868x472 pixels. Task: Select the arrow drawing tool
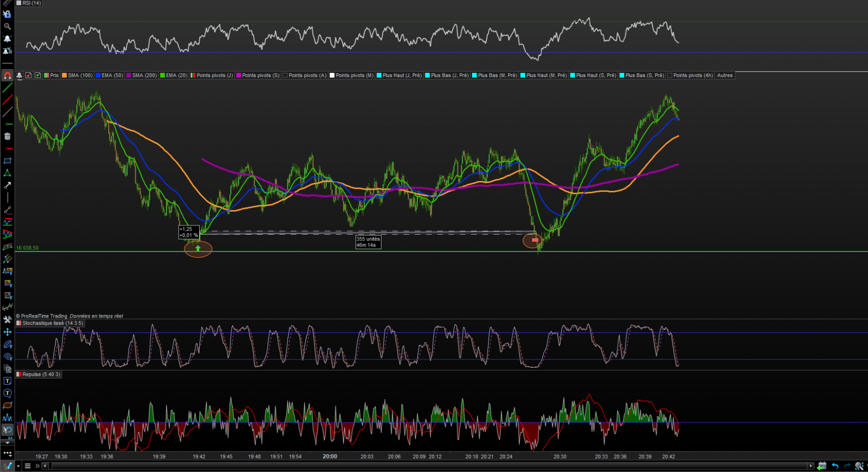click(x=7, y=185)
